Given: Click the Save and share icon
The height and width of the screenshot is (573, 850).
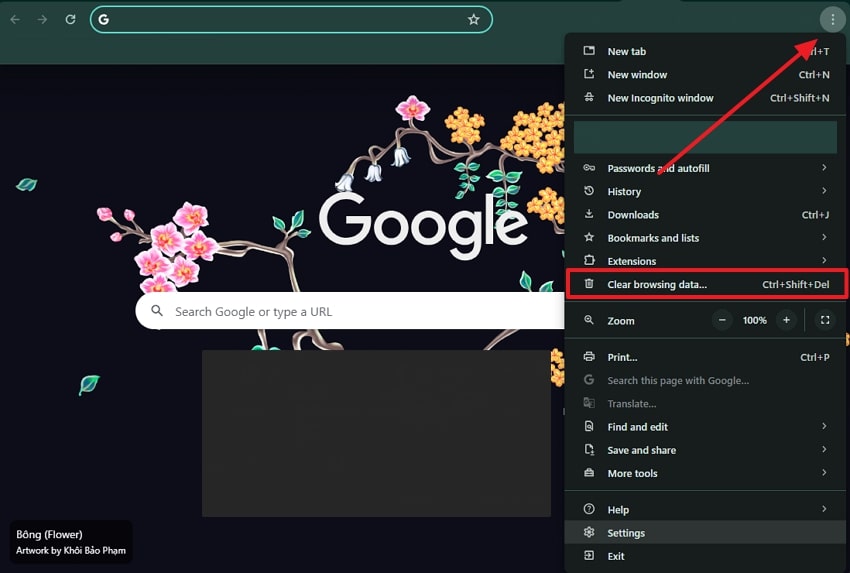Looking at the screenshot, I should click(x=589, y=449).
